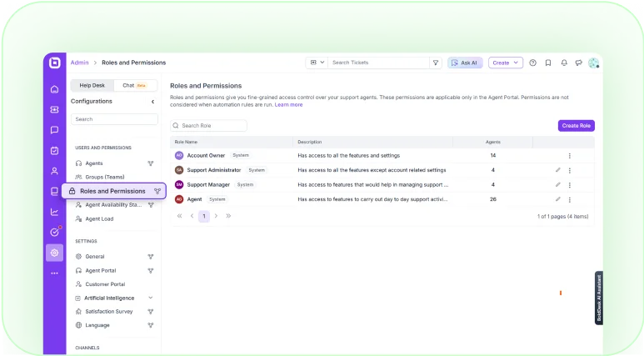The height and width of the screenshot is (356, 644).
Task: Click the hierarchy icon beside Language
Action: (151, 325)
